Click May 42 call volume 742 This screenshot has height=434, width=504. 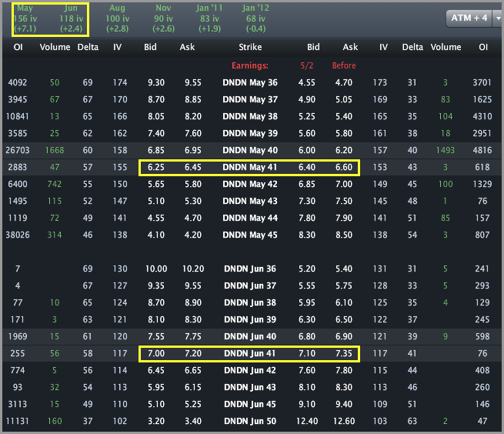(55, 184)
